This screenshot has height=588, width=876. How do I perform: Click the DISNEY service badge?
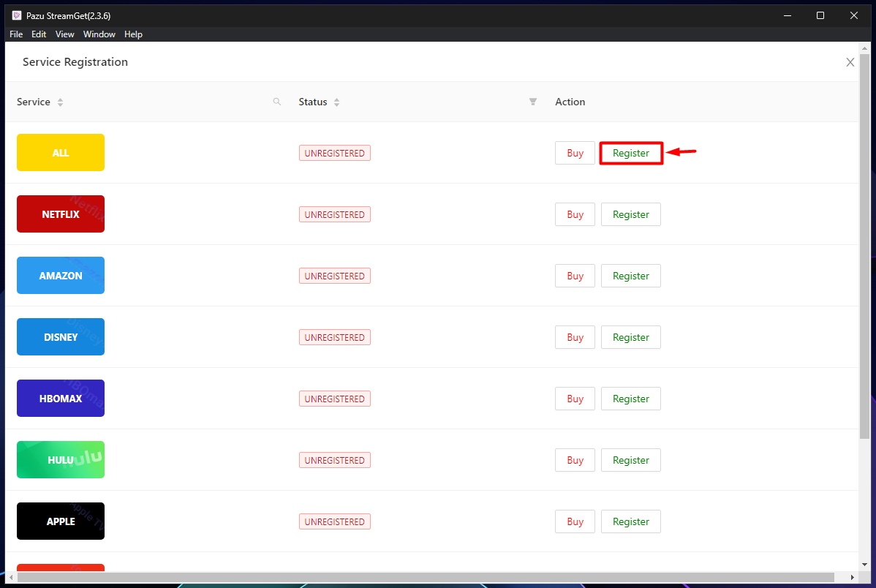[x=61, y=337]
